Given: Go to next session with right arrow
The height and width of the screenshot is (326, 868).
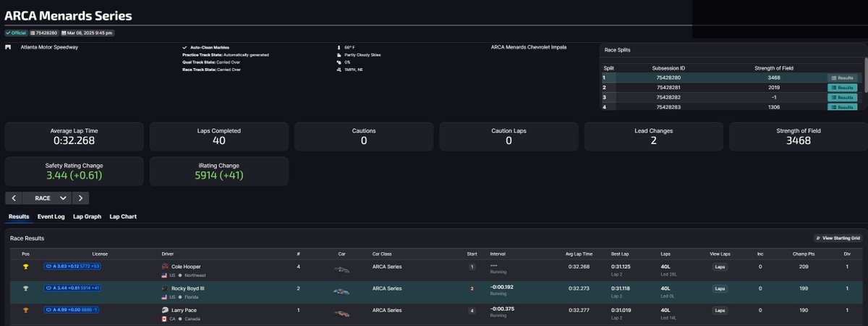Looking at the screenshot, I should point(80,198).
